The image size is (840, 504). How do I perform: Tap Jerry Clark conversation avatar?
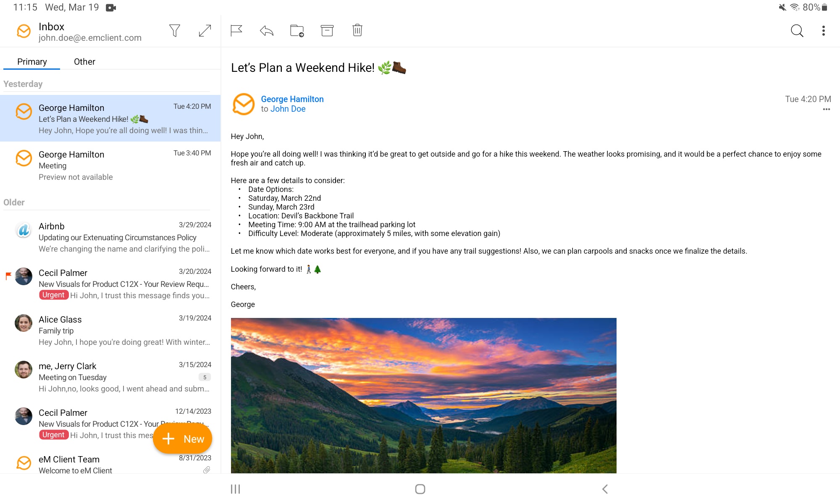pyautogui.click(x=24, y=370)
